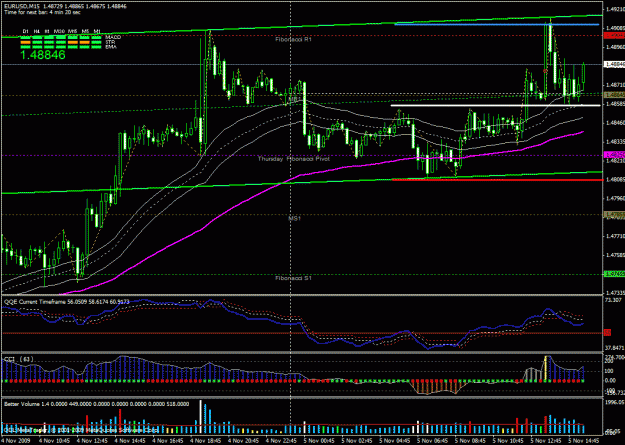Click the white current price tag on scale
This screenshot has width=625, height=445.
click(615, 64)
